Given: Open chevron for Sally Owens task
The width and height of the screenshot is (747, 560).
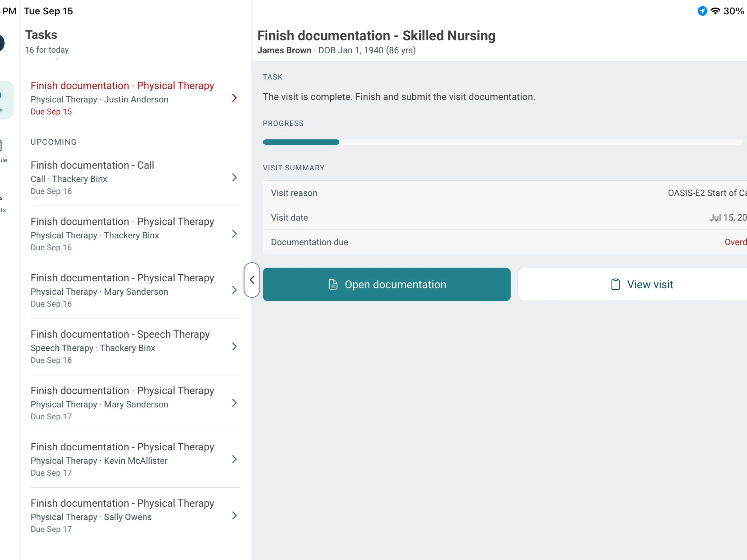Looking at the screenshot, I should pos(234,516).
